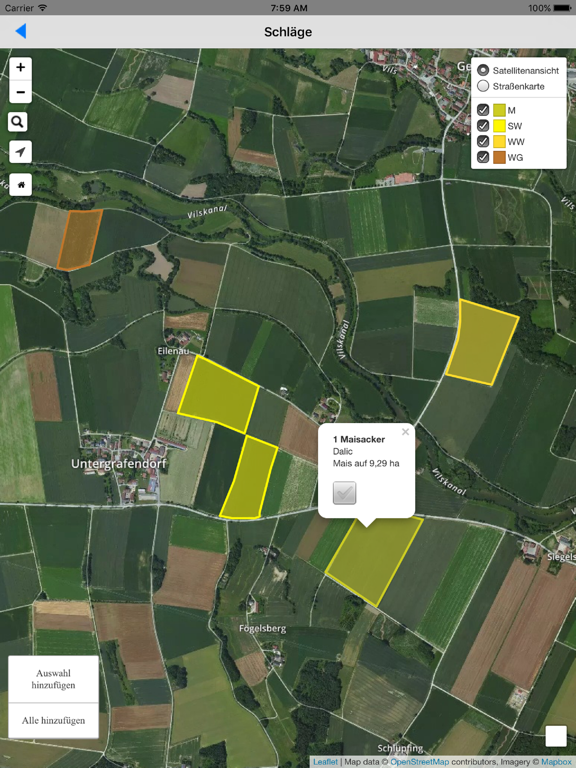Image resolution: width=576 pixels, height=768 pixels.
Task: Jump to home view on map
Action: (21, 185)
